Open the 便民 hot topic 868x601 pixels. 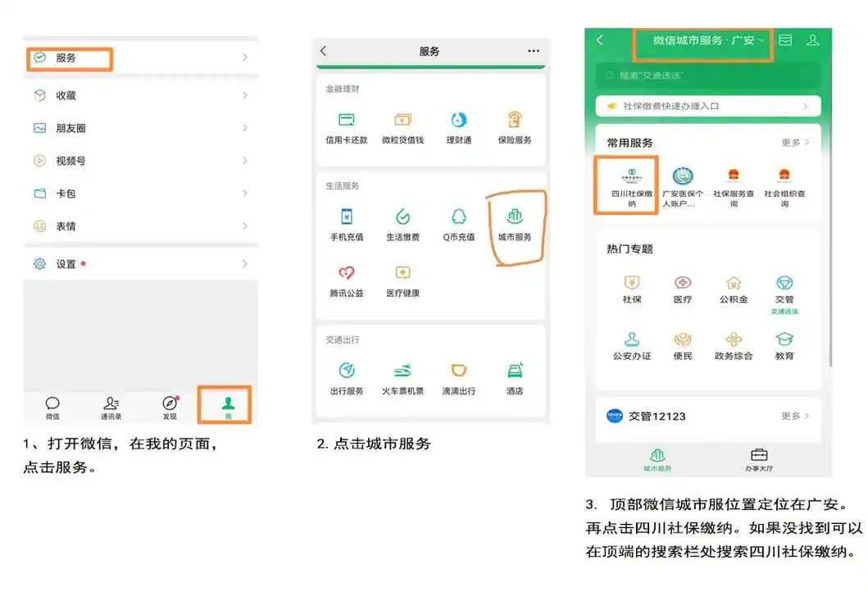683,346
